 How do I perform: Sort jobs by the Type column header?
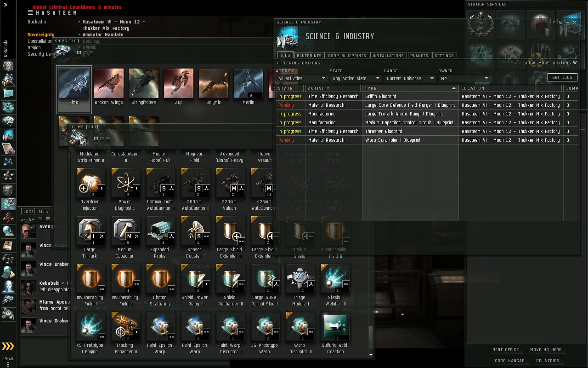(x=410, y=88)
